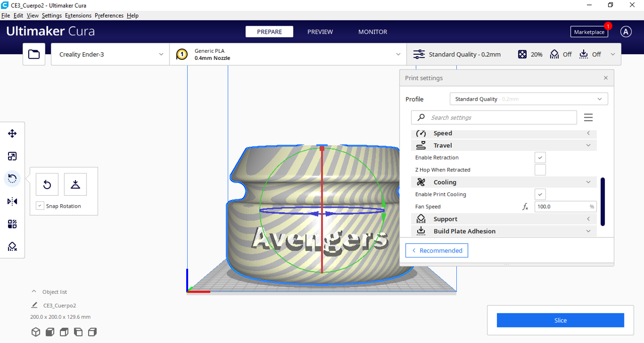This screenshot has width=644, height=343.
Task: Click 'Standard Quality - 0.2mm' header text
Action: tap(464, 54)
